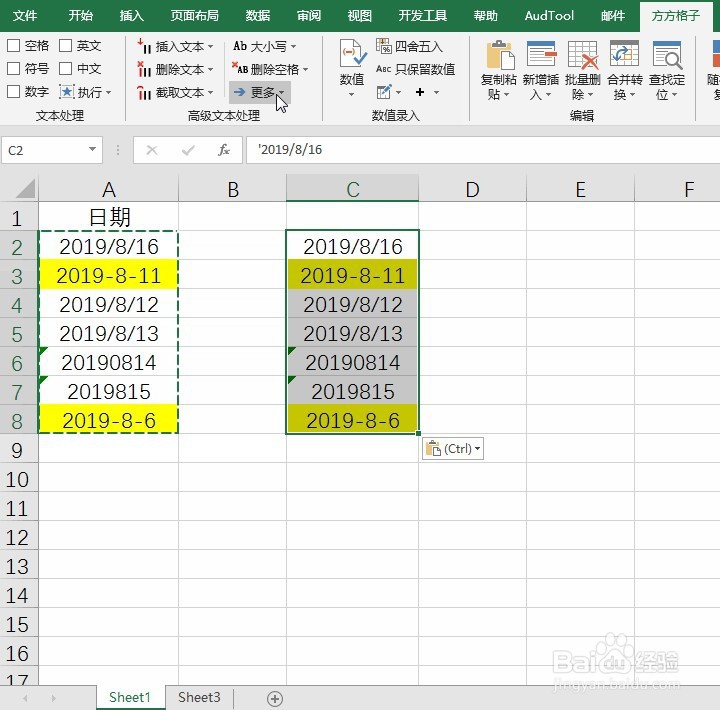
Task: Select the Sheet1 worksheet tab
Action: tap(130, 698)
